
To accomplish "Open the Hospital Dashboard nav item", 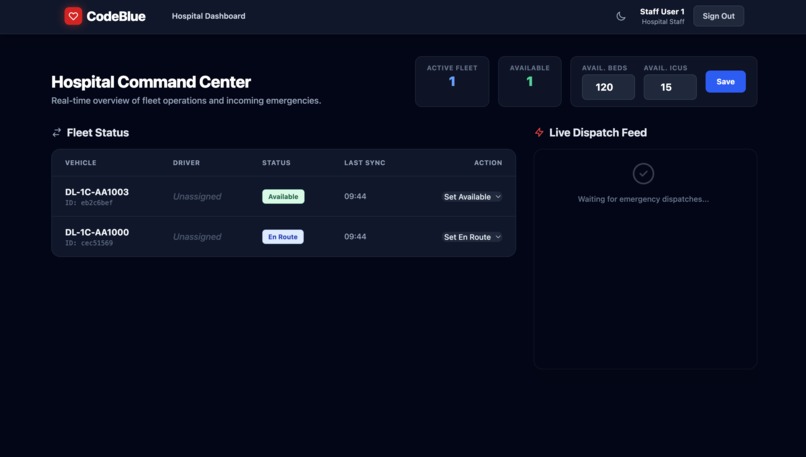I will click(x=208, y=16).
